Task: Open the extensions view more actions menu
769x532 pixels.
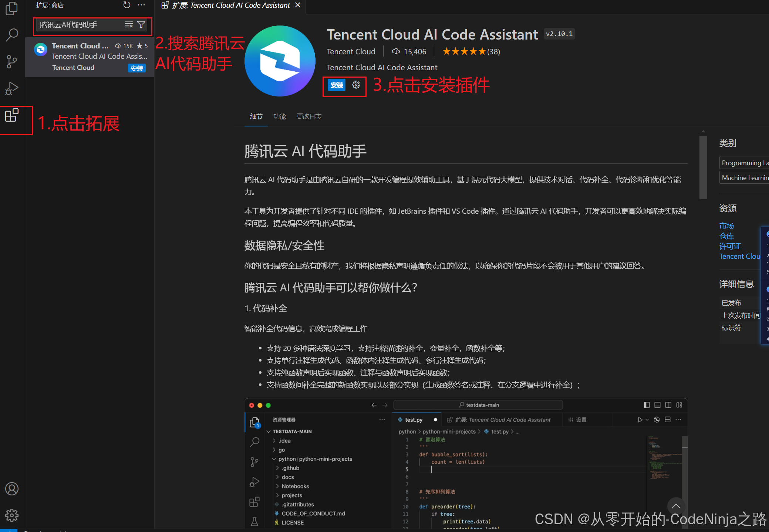Action: (141, 5)
